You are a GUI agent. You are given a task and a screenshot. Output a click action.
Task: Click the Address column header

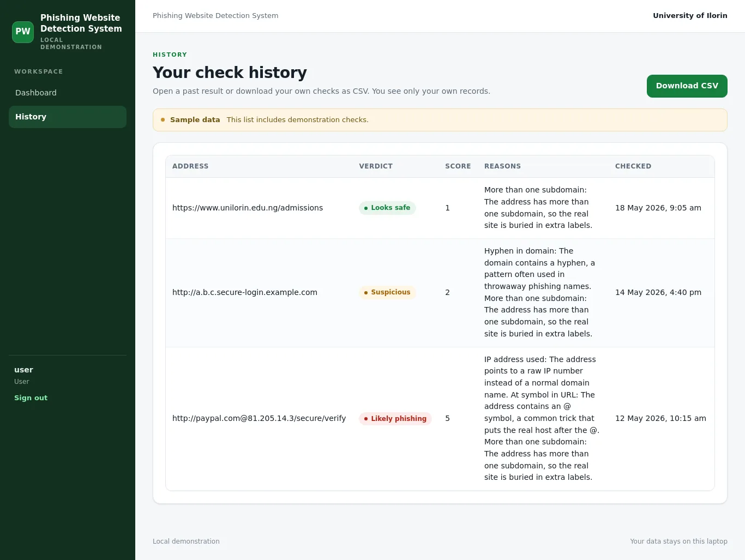pos(190,166)
